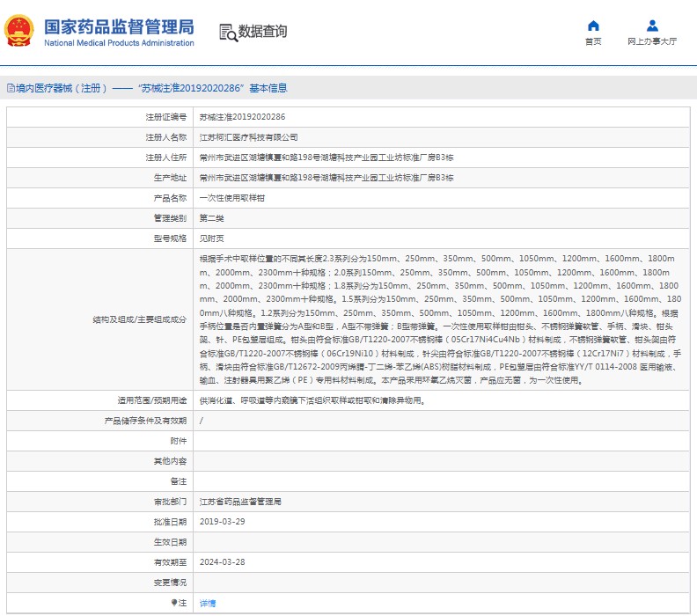Viewport: 697px width, 616px height.
Task: Click the 适用范围 intended use value
Action: 313,400
